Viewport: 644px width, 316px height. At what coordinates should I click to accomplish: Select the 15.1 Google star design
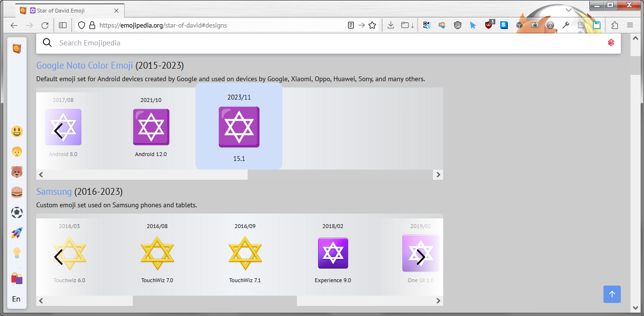[239, 127]
